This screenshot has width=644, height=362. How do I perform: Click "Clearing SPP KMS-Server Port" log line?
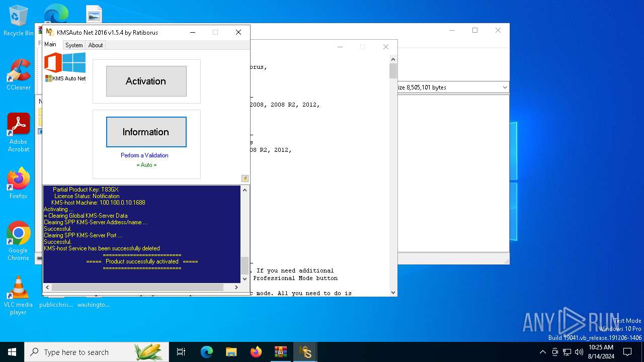[83, 235]
